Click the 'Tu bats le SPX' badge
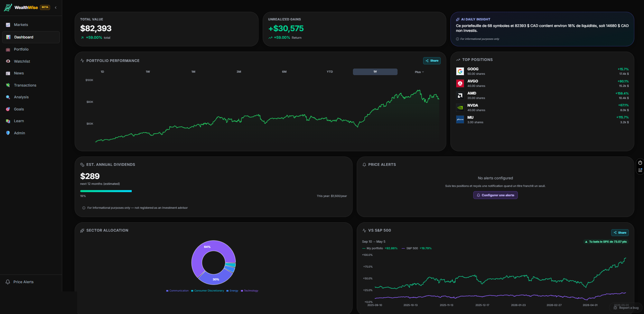 606,242
